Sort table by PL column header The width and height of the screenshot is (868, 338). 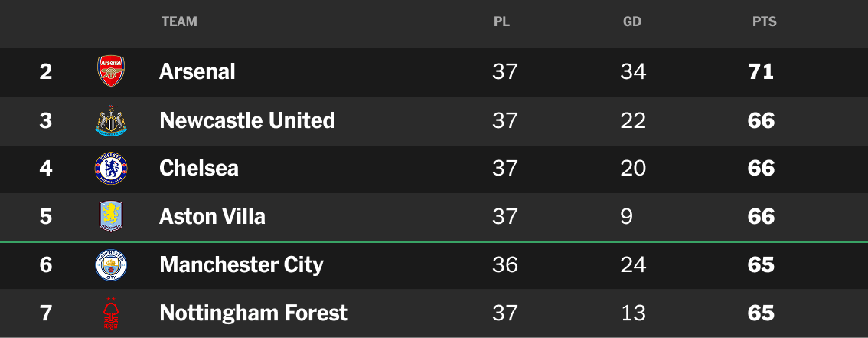501,21
